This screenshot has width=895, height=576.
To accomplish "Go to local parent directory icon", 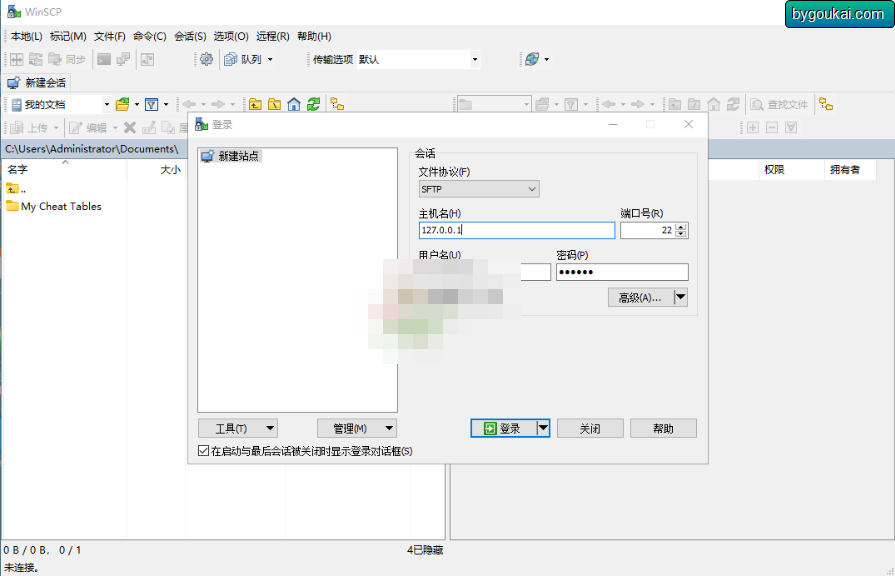I will pyautogui.click(x=255, y=104).
